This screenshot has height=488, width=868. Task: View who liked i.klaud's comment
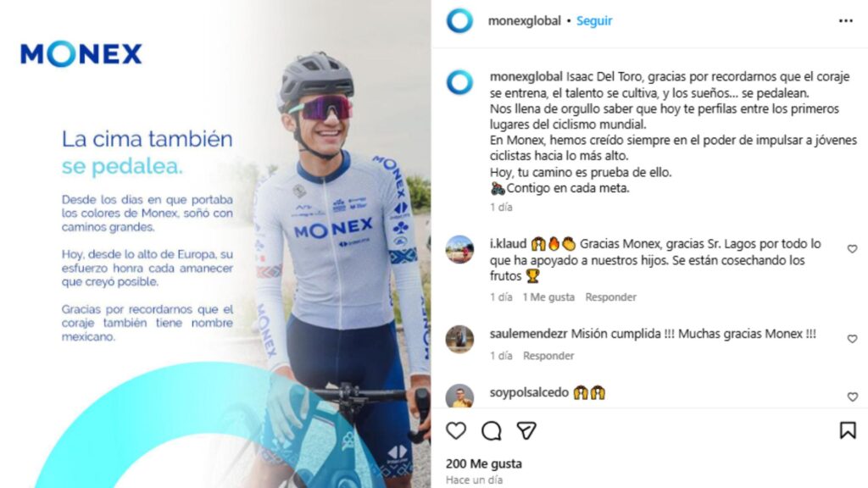tap(548, 297)
